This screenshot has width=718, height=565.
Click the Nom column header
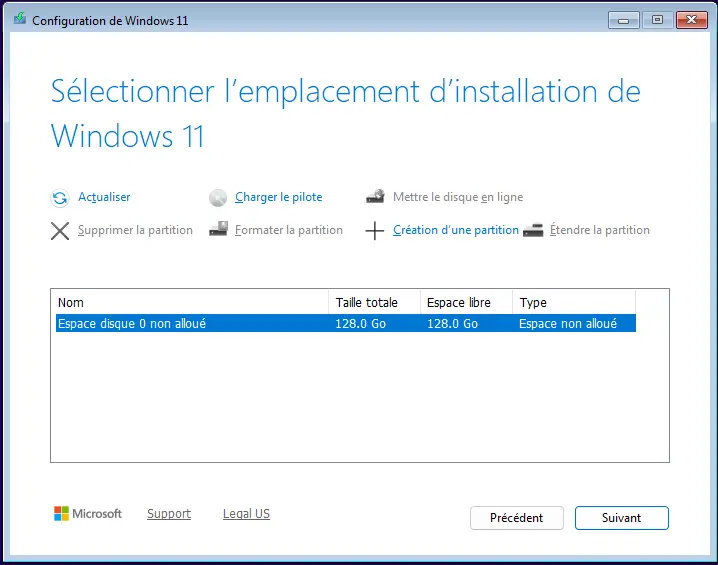190,302
